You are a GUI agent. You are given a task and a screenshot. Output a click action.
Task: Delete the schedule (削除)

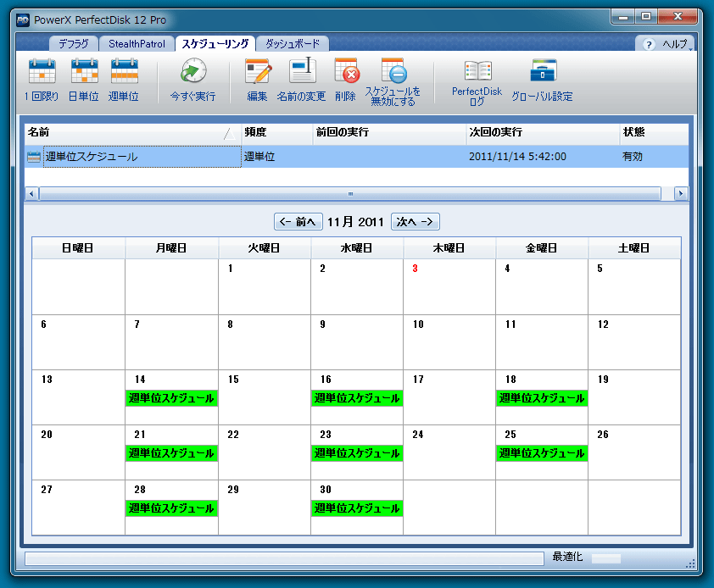coord(346,80)
